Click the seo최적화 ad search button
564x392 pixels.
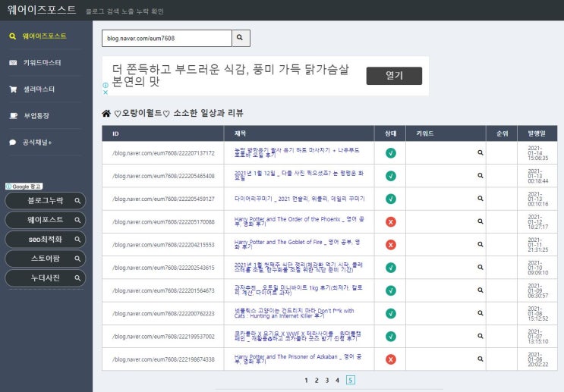[46, 240]
